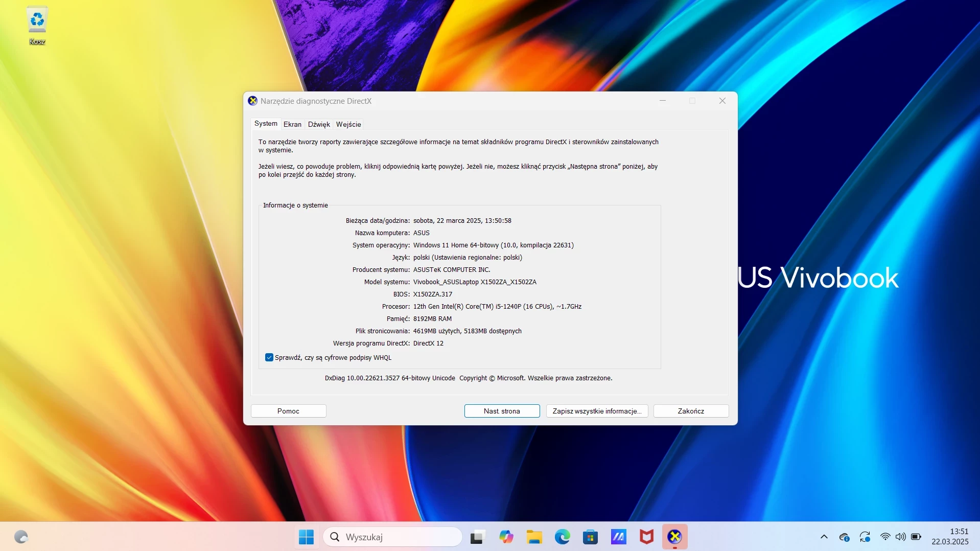Click the Nast. strona button

tap(502, 411)
